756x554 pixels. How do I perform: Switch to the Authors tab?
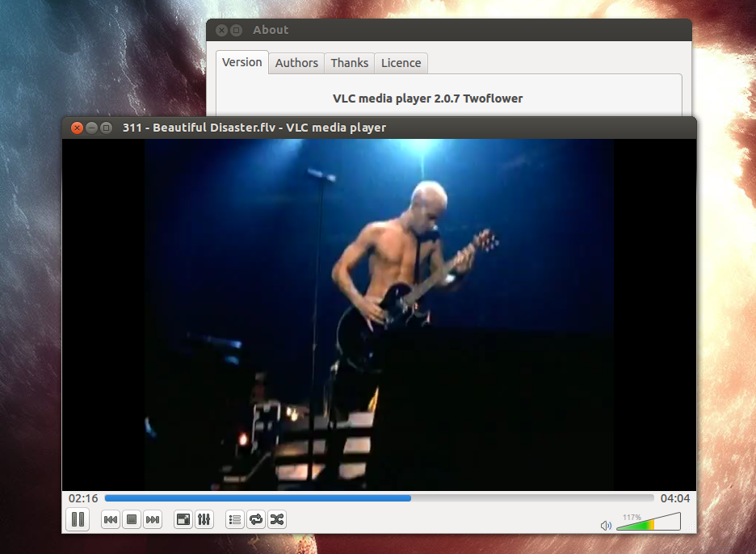click(296, 62)
